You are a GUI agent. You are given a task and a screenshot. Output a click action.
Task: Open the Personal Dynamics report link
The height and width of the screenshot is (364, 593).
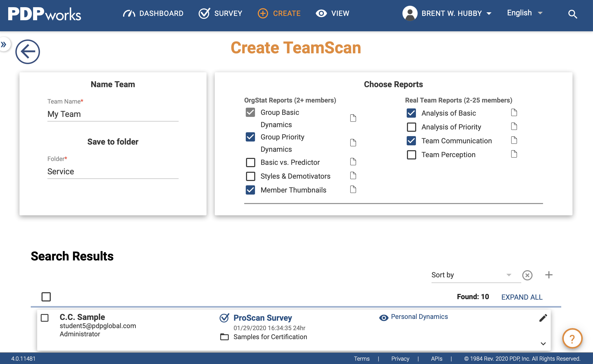pyautogui.click(x=419, y=317)
